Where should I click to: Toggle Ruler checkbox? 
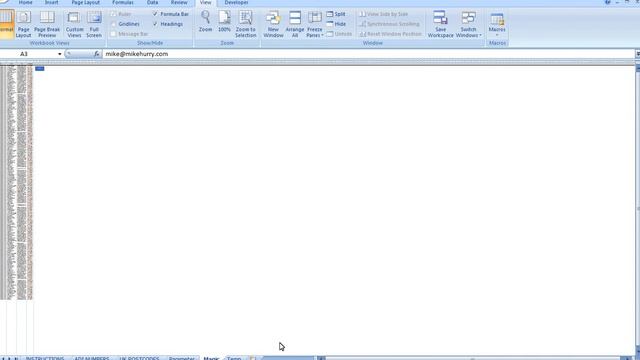click(x=113, y=14)
